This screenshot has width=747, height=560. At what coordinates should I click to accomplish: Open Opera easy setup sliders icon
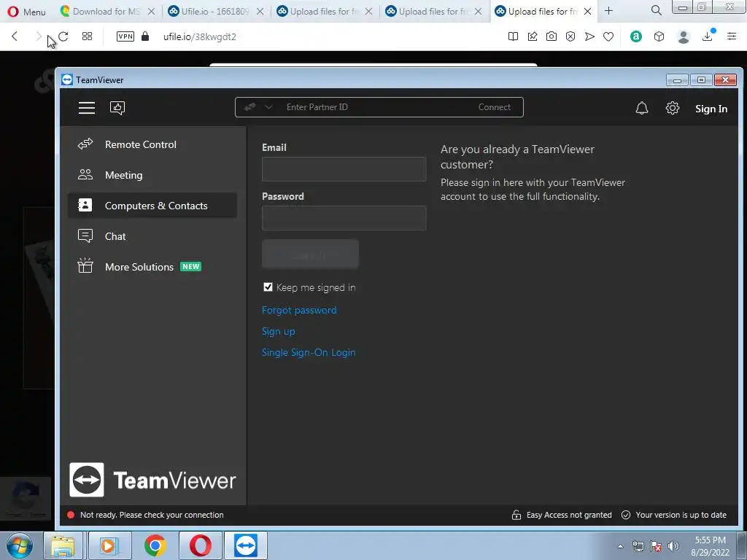[732, 36]
